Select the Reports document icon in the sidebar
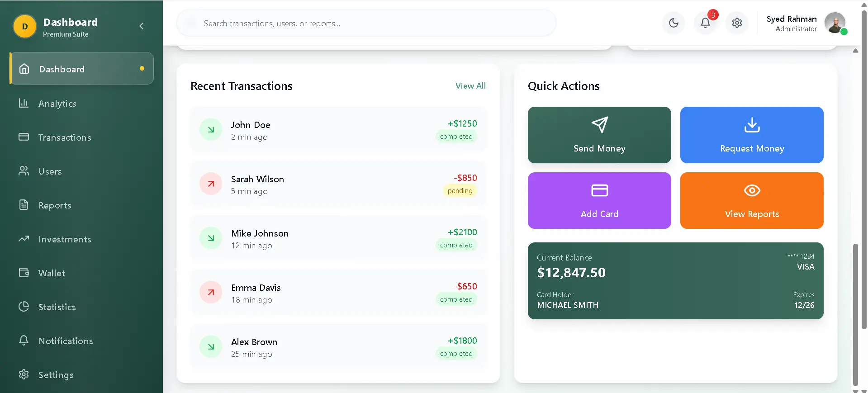Image resolution: width=868 pixels, height=393 pixels. pos(24,205)
